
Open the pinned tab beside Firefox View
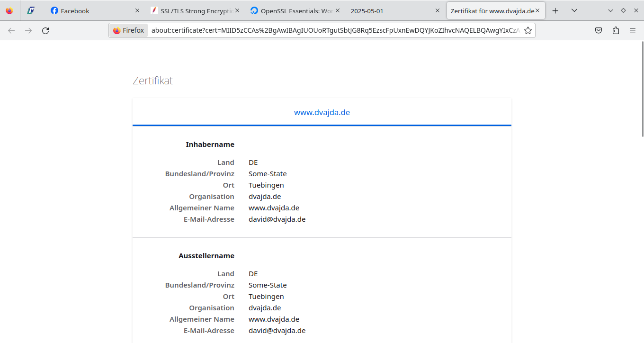(31, 10)
